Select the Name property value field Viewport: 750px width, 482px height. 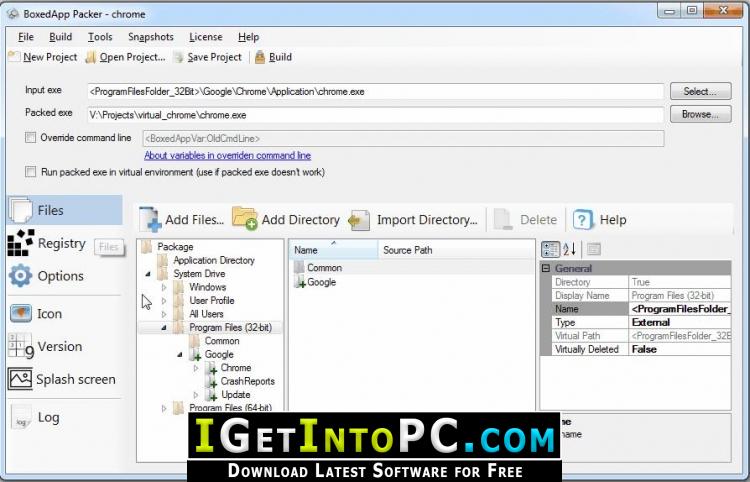click(x=679, y=309)
